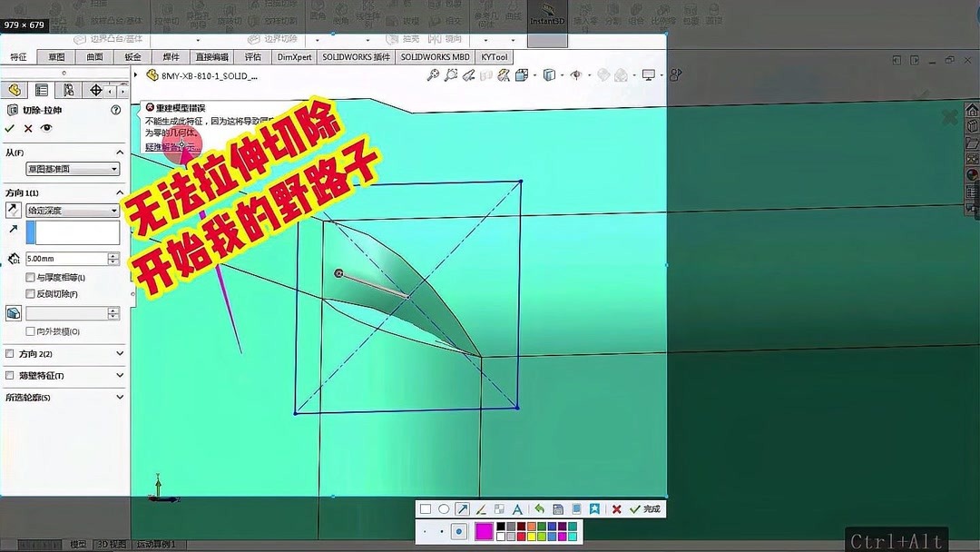980x552 pixels.
Task: Cancel the Cut-Extrude with the red X
Action: click(x=26, y=129)
